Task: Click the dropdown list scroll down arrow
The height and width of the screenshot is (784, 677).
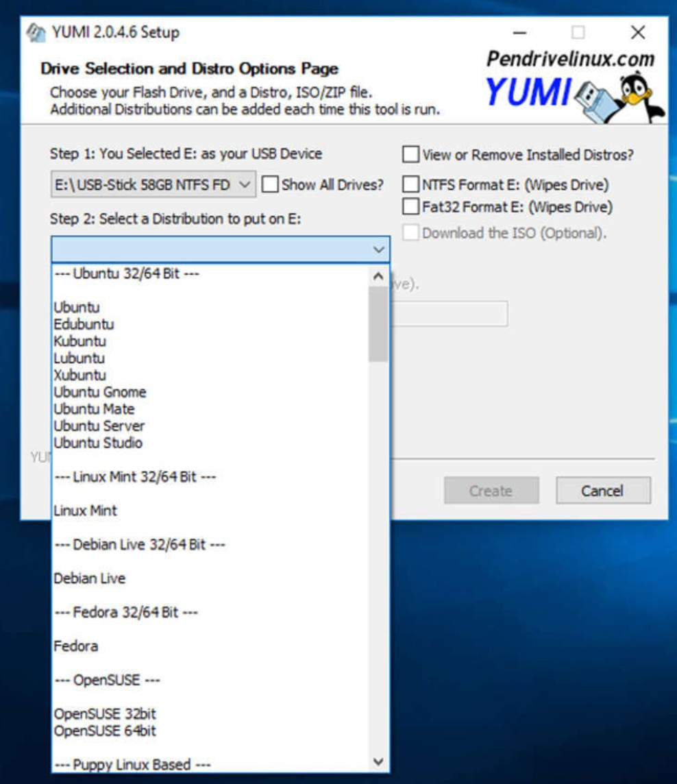Action: click(x=378, y=761)
